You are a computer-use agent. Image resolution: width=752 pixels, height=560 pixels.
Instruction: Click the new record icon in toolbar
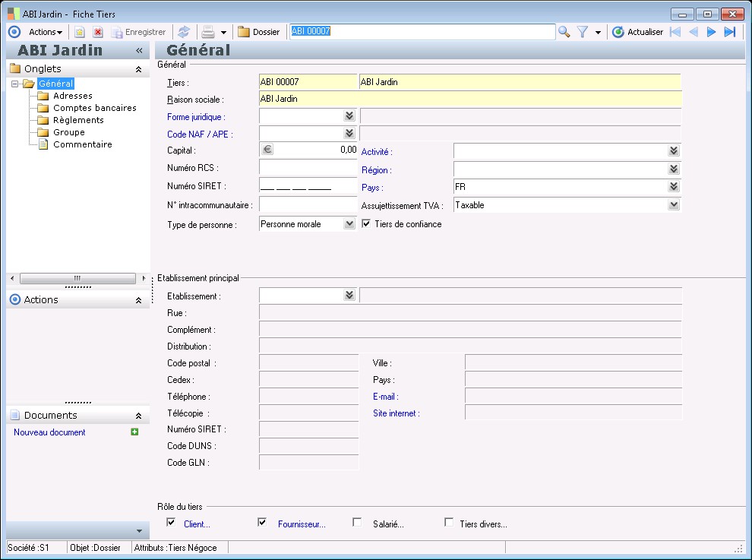click(x=80, y=32)
